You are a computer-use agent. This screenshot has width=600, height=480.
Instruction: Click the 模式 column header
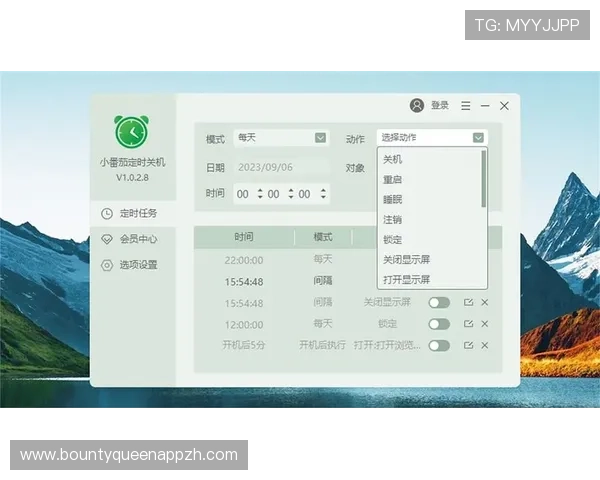click(x=323, y=237)
